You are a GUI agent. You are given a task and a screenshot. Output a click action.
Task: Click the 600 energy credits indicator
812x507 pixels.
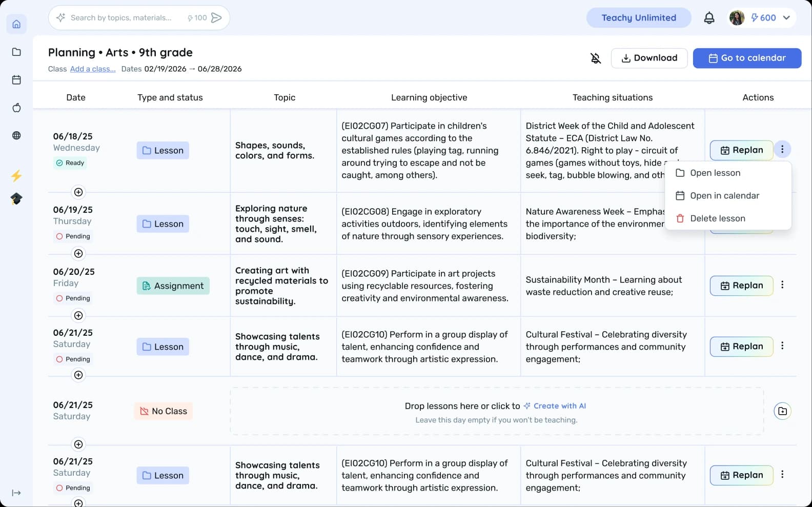coord(763,17)
